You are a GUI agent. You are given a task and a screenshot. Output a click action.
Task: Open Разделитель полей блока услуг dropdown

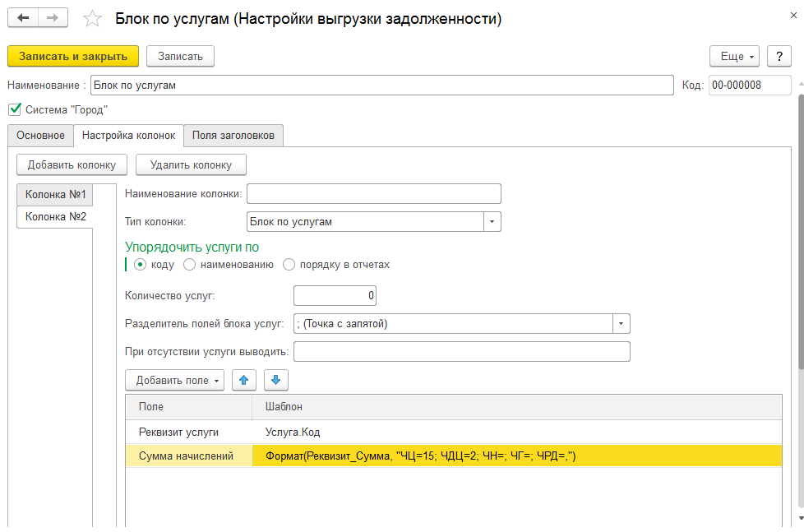tap(621, 324)
